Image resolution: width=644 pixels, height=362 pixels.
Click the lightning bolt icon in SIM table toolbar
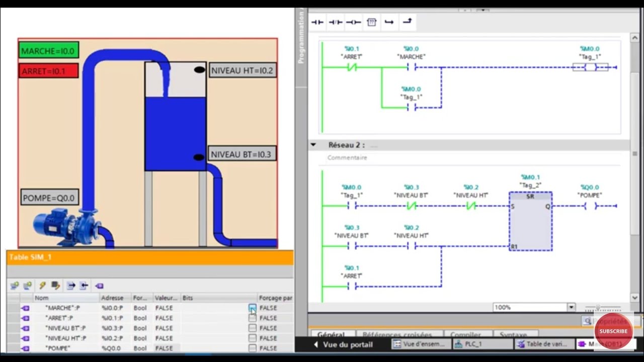[43, 286]
